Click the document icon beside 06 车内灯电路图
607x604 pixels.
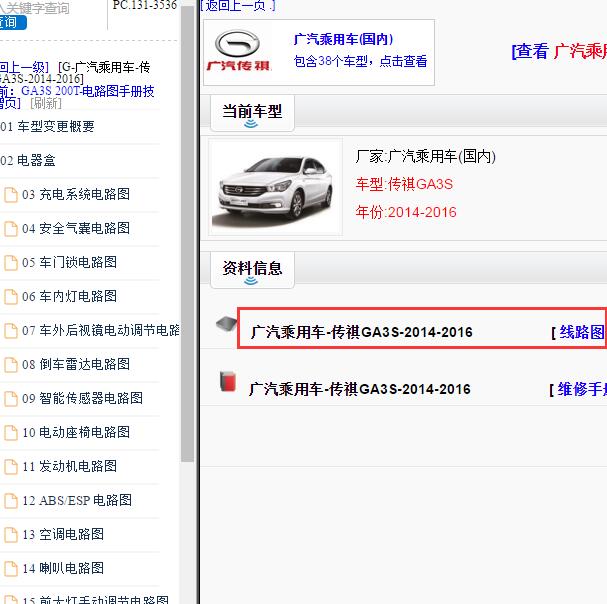[10, 297]
